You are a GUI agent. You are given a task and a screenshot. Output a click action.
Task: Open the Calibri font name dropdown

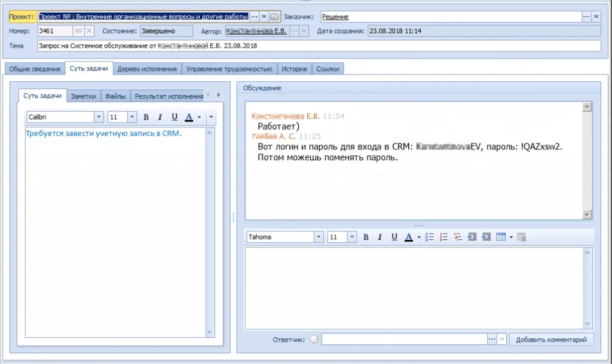click(x=99, y=117)
